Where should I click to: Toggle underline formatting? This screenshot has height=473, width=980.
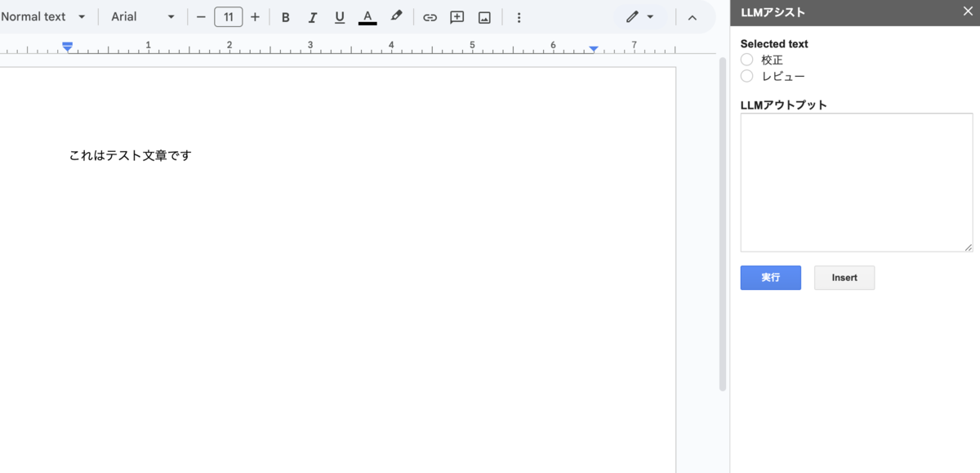[x=340, y=17]
